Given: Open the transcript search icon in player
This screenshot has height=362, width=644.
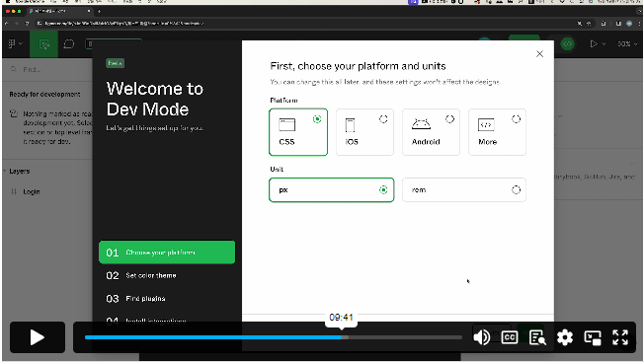Looking at the screenshot, I should point(537,337).
